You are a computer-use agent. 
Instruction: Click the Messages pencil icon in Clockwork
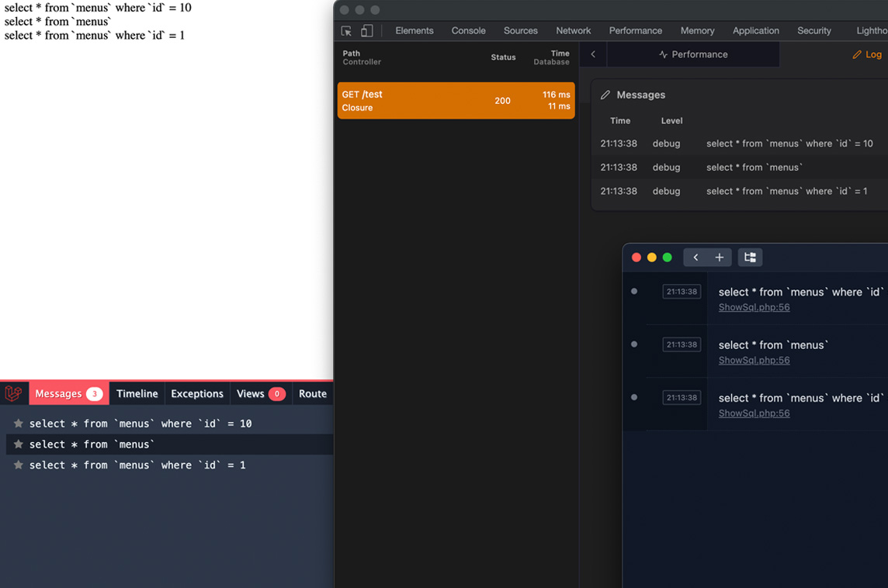(x=605, y=95)
